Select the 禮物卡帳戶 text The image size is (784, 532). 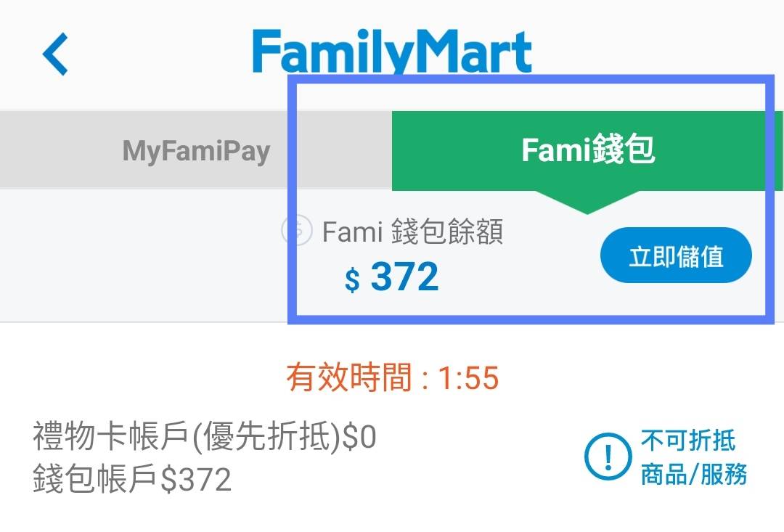point(110,438)
